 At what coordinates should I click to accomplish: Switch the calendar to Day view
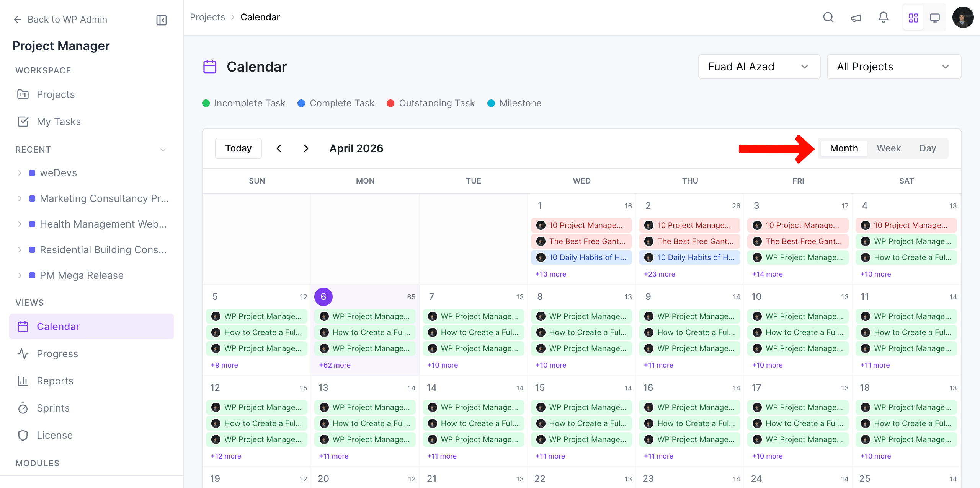pos(928,148)
